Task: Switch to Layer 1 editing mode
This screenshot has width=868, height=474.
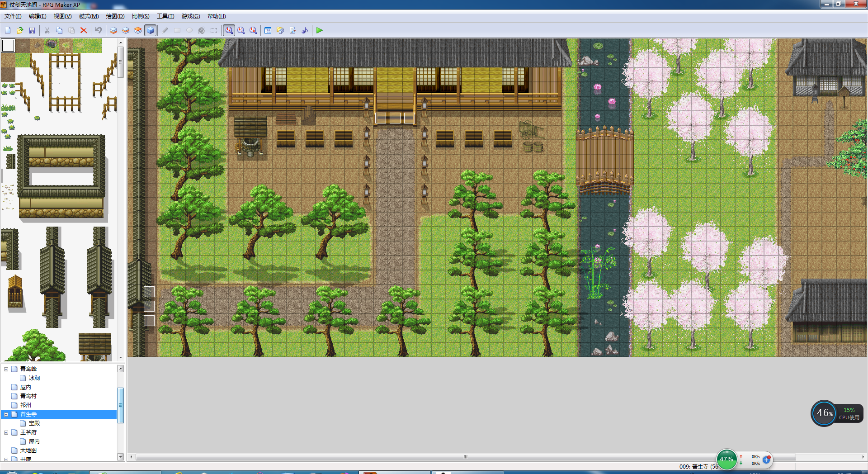Action: 113,30
